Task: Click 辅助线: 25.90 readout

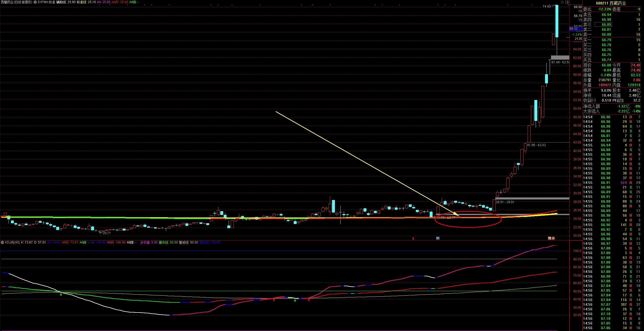Action: coord(66,2)
